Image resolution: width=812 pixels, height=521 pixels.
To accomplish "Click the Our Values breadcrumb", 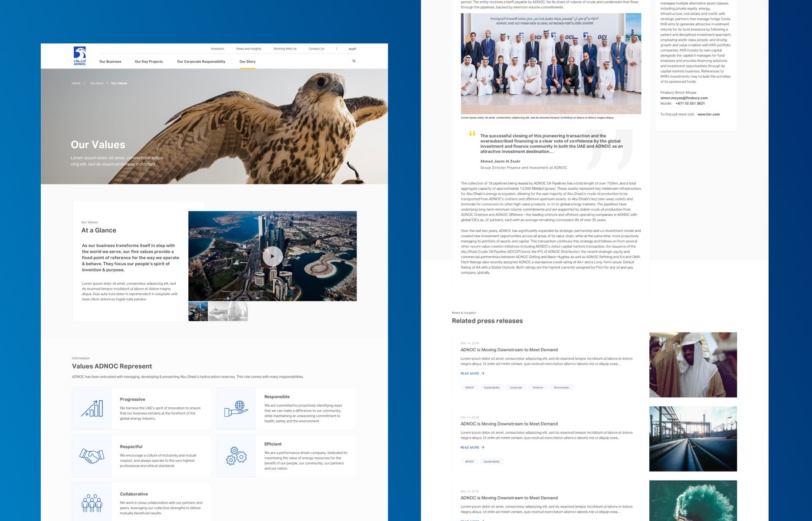I will pos(119,83).
